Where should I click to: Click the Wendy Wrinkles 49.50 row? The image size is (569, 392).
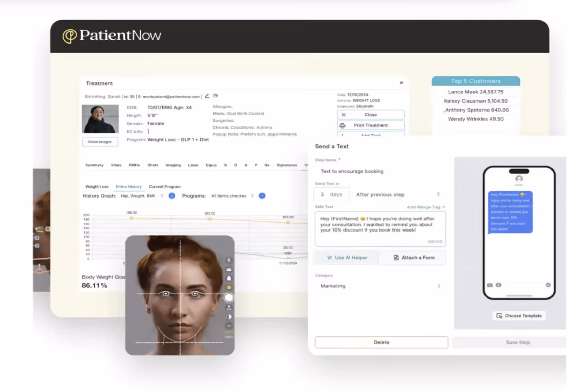tap(476, 119)
